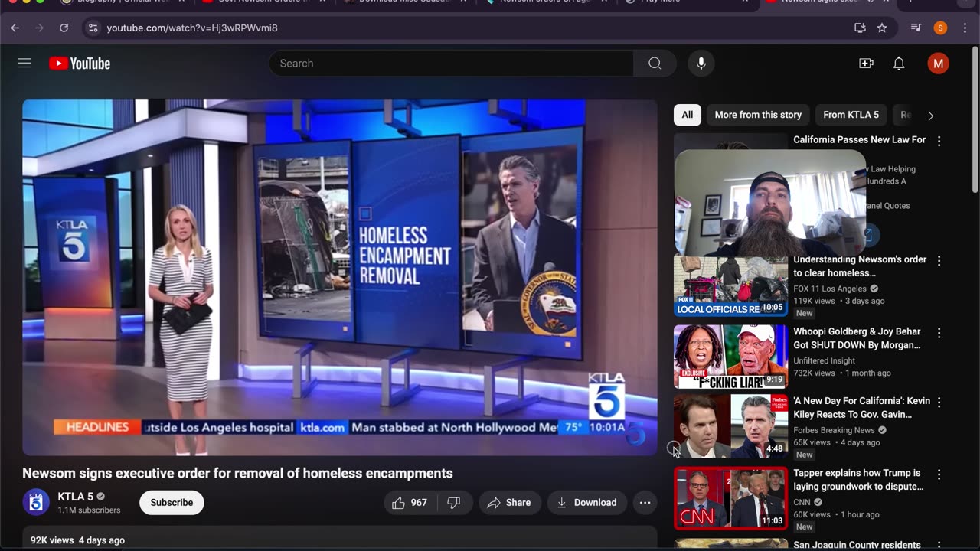The image size is (980, 551).
Task: Share the video
Action: (x=510, y=503)
